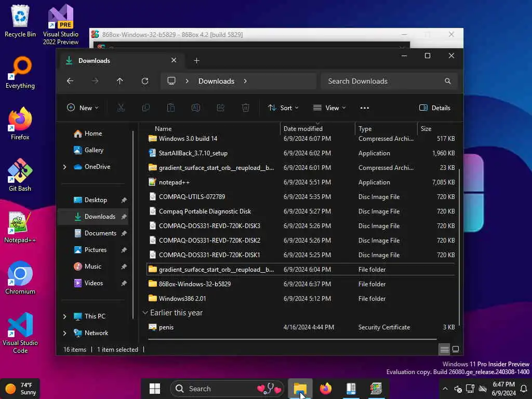Expand the Network tree node
This screenshot has width=532, height=399.
[64, 333]
